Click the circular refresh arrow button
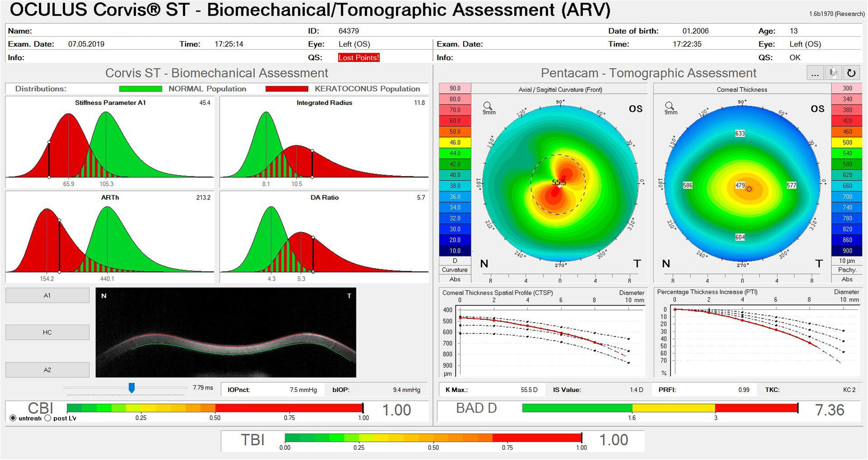This screenshot has width=868, height=460. 851,73
